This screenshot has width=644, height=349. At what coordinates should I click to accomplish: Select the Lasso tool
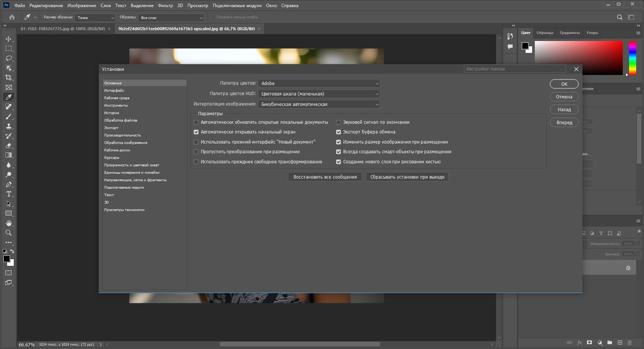[x=9, y=58]
